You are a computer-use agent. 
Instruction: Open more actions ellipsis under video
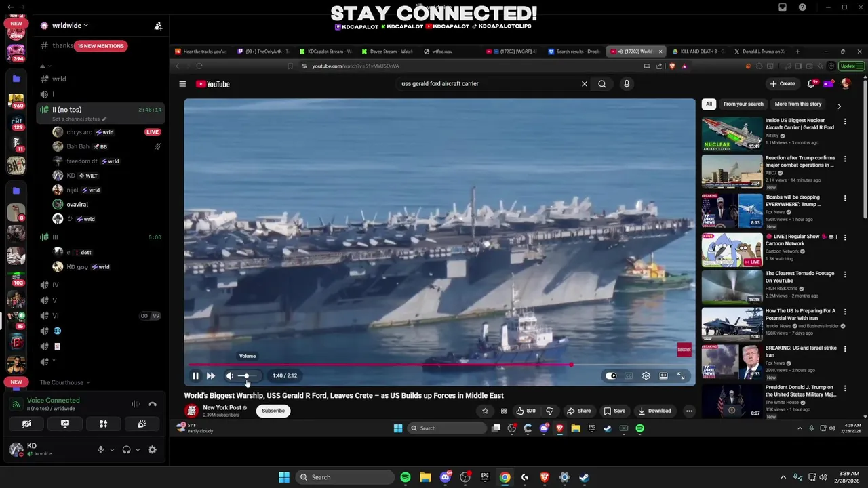(x=689, y=411)
